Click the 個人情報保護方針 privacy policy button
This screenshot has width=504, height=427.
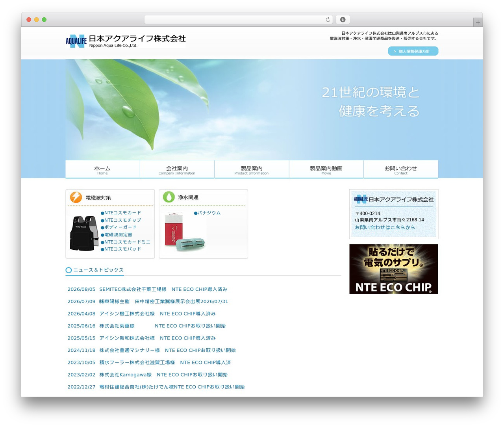pyautogui.click(x=413, y=51)
